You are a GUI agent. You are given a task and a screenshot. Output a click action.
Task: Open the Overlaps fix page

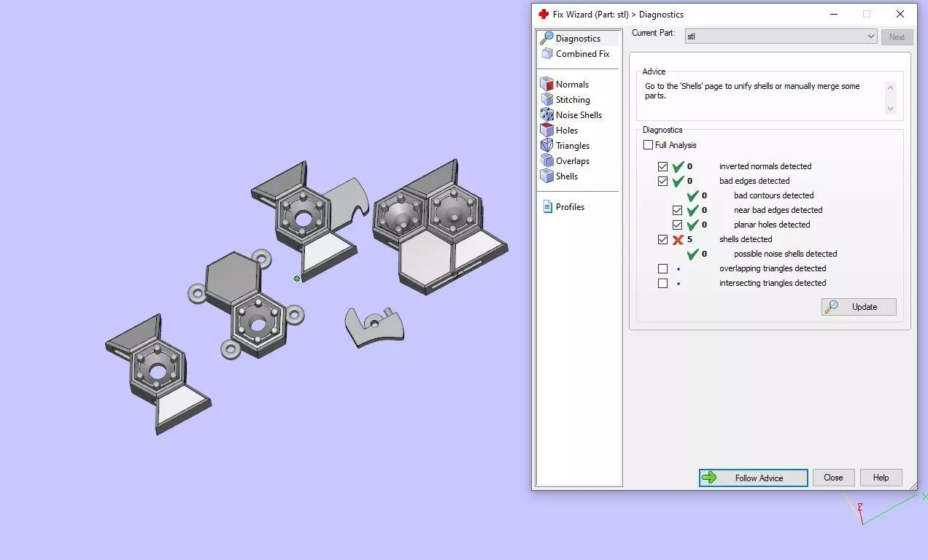(572, 161)
